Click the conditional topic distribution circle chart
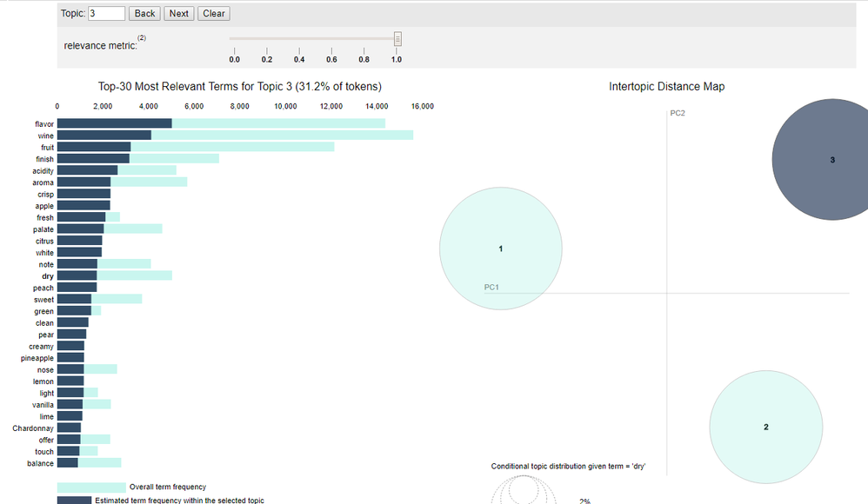Viewport: 868px width, 504px height. (x=523, y=495)
